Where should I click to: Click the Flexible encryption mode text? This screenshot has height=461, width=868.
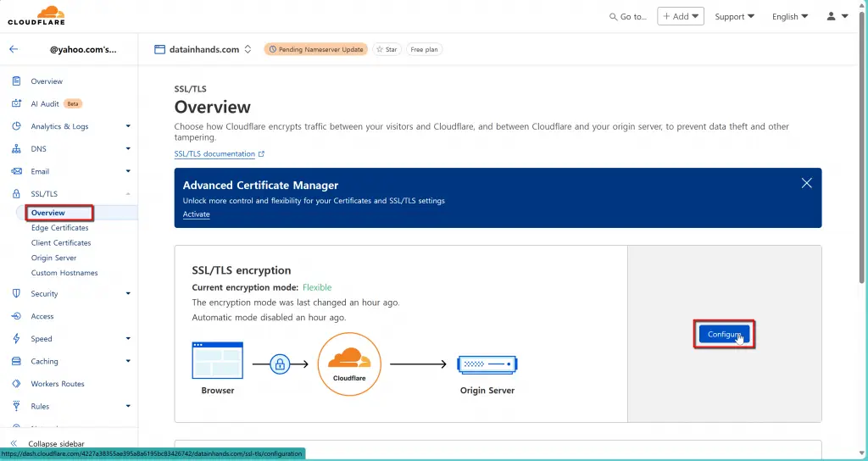click(x=317, y=287)
